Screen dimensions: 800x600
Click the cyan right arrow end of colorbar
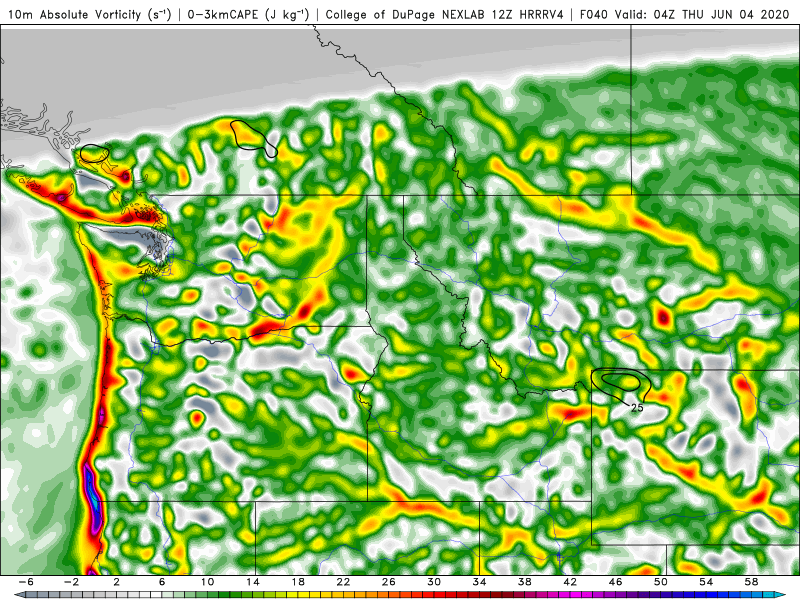(x=781, y=595)
